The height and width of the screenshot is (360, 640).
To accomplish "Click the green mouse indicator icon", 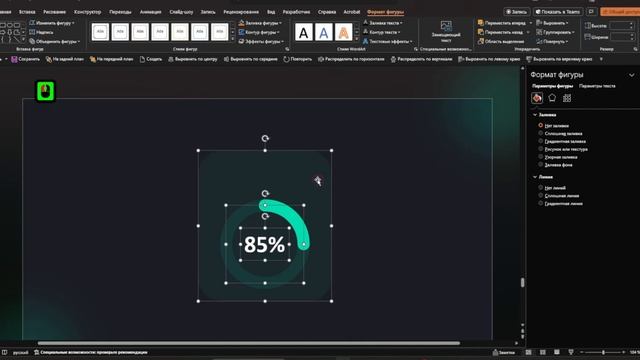I will pos(46,91).
